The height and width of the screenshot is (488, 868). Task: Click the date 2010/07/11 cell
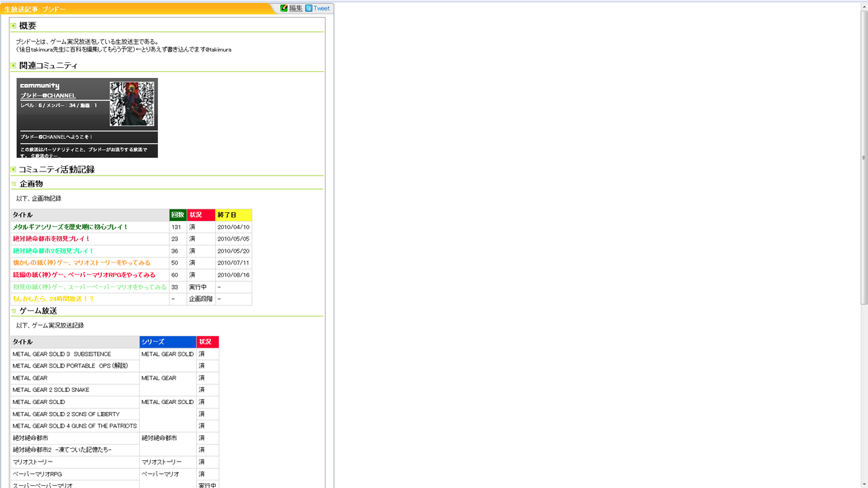pyautogui.click(x=234, y=263)
